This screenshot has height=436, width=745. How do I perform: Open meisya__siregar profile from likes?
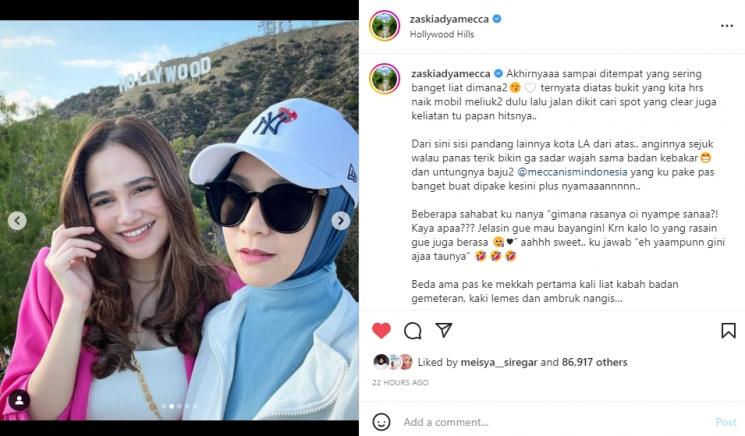(x=499, y=362)
